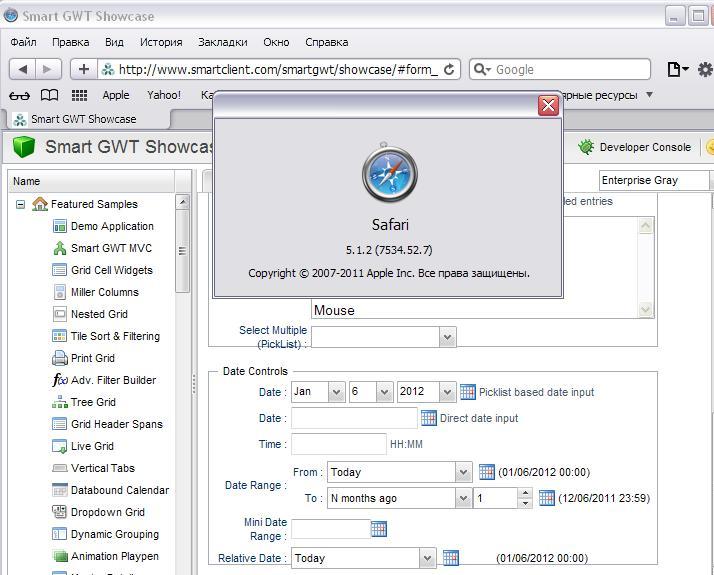714x575 pixels.
Task: Open the Закладки menu
Action: [x=222, y=42]
